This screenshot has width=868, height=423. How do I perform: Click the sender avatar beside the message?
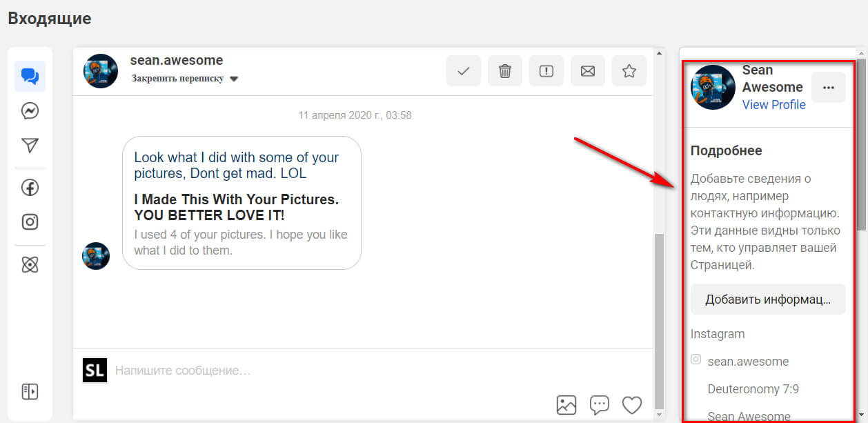pos(96,255)
